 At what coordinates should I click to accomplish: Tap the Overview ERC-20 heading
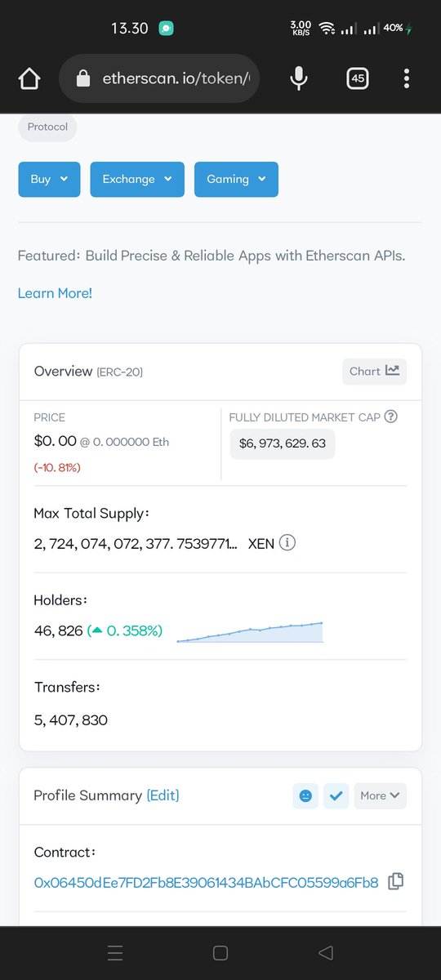click(88, 371)
